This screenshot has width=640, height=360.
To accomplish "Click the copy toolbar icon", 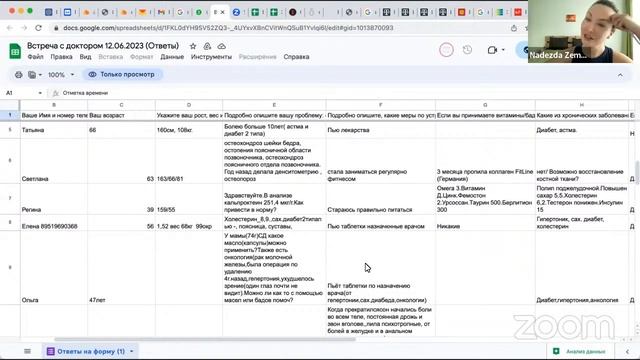I will [x=32, y=75].
